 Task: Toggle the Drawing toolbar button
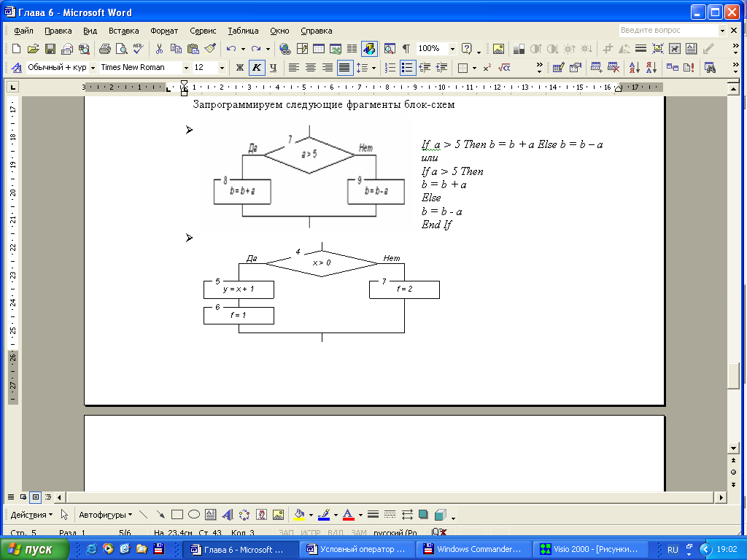pos(369,49)
